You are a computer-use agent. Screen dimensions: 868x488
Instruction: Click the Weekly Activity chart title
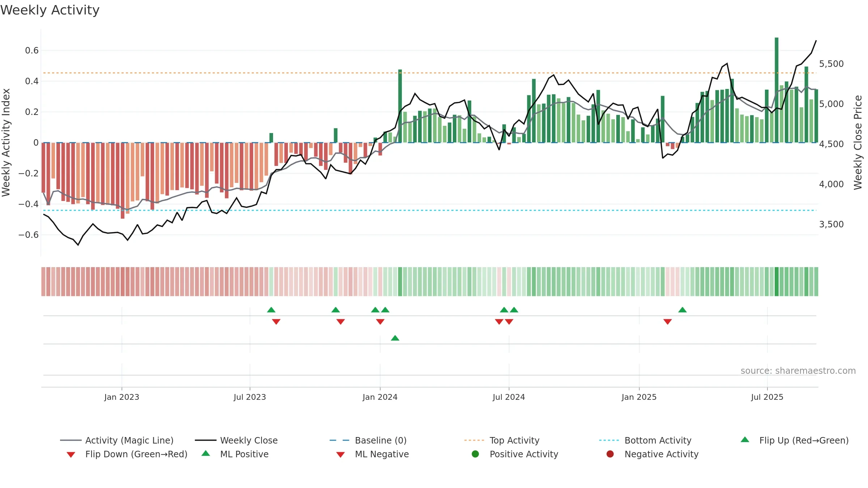(x=50, y=10)
